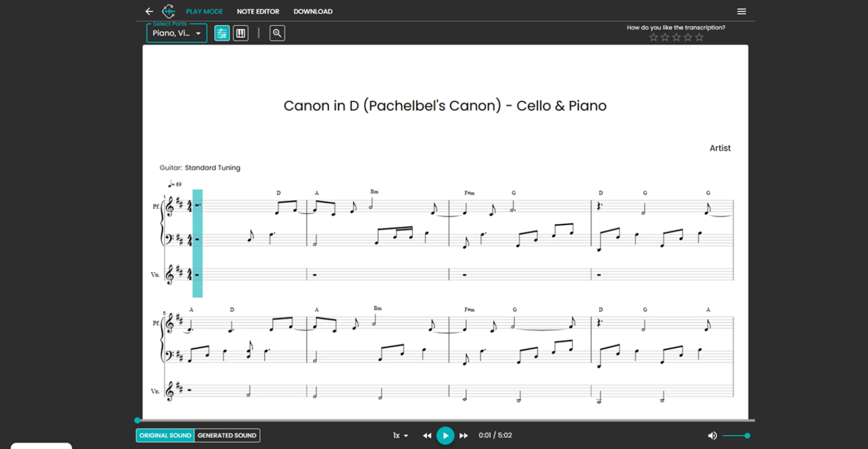Click the app logo icon
This screenshot has height=449, width=868.
(168, 12)
